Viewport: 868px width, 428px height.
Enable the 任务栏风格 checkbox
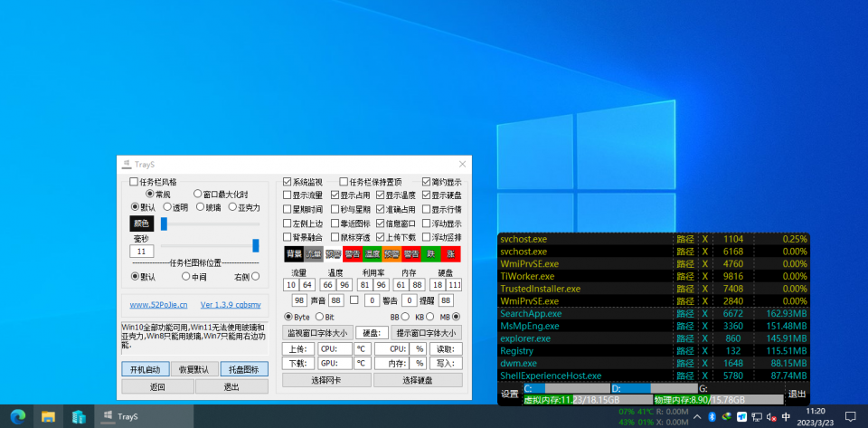point(134,182)
